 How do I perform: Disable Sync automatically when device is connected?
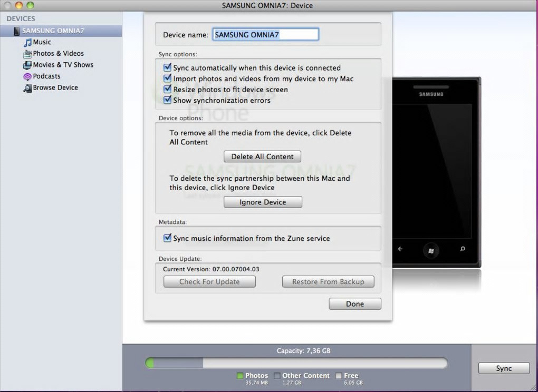[x=167, y=67]
